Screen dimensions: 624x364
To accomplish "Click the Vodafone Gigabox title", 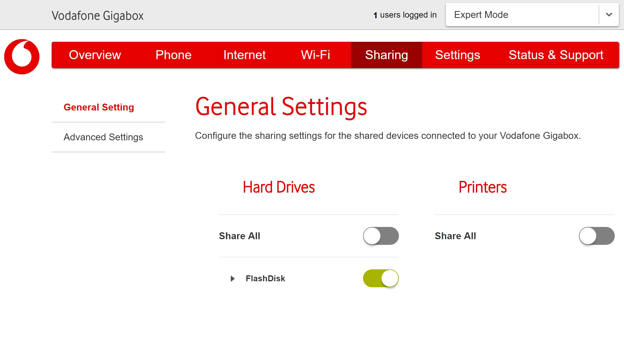I will point(98,15).
